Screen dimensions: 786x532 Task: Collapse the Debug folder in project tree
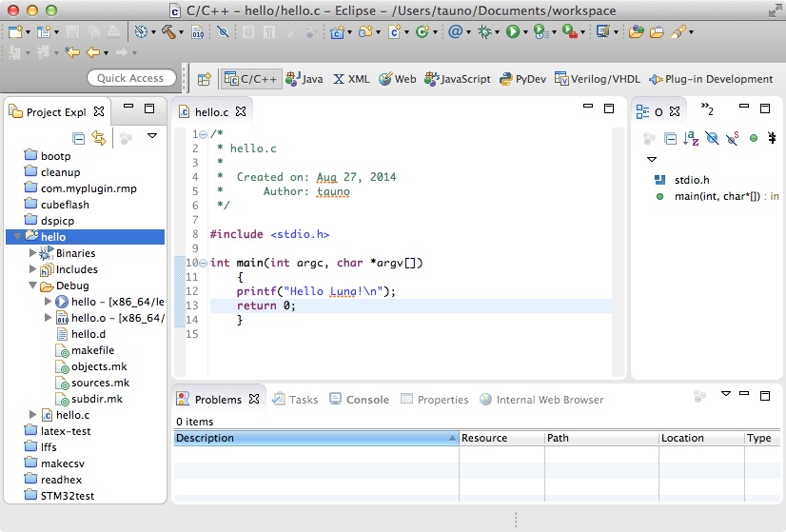(x=33, y=286)
